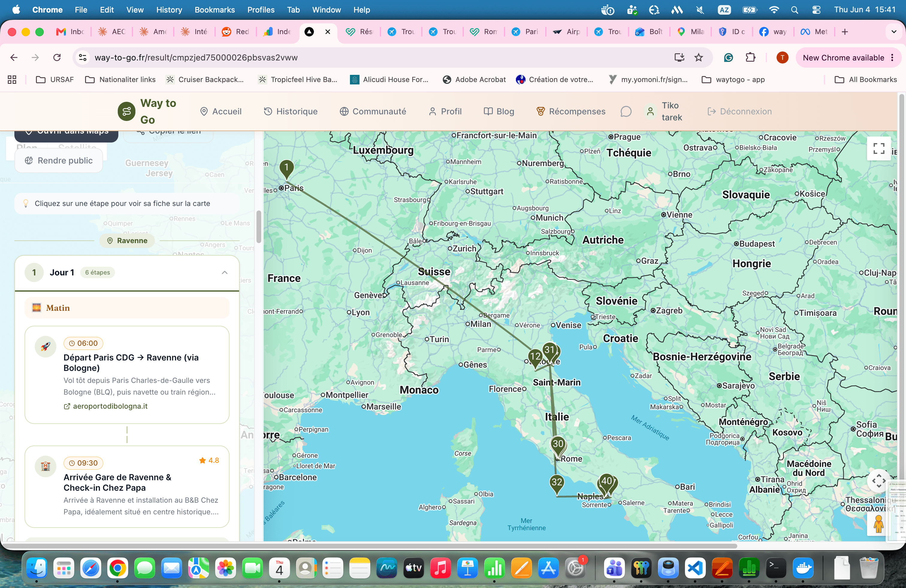
Task: Click the Rendre public button
Action: click(x=59, y=160)
